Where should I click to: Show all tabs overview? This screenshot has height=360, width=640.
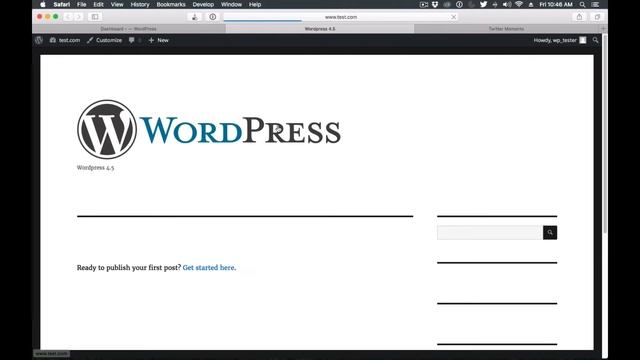click(597, 17)
